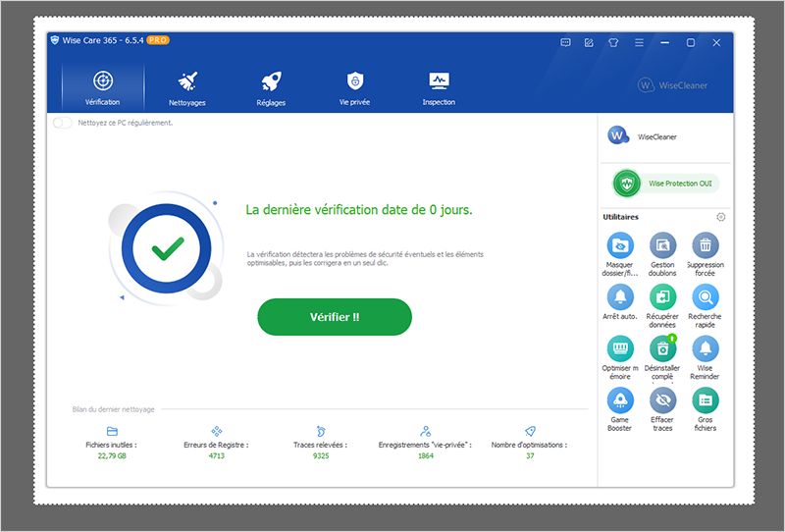This screenshot has width=785, height=532.
Task: Click the Fichiers inutiles folder icon
Action: point(112,431)
